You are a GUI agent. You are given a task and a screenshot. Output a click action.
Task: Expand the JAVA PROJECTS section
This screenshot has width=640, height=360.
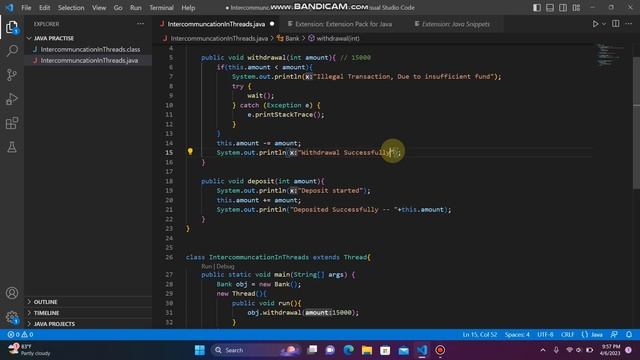[54, 324]
